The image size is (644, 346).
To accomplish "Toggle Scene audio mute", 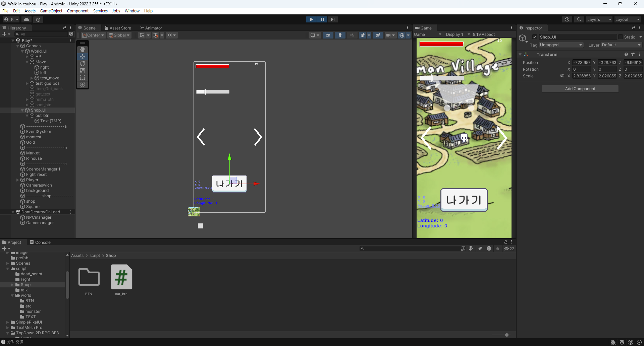I will (352, 35).
